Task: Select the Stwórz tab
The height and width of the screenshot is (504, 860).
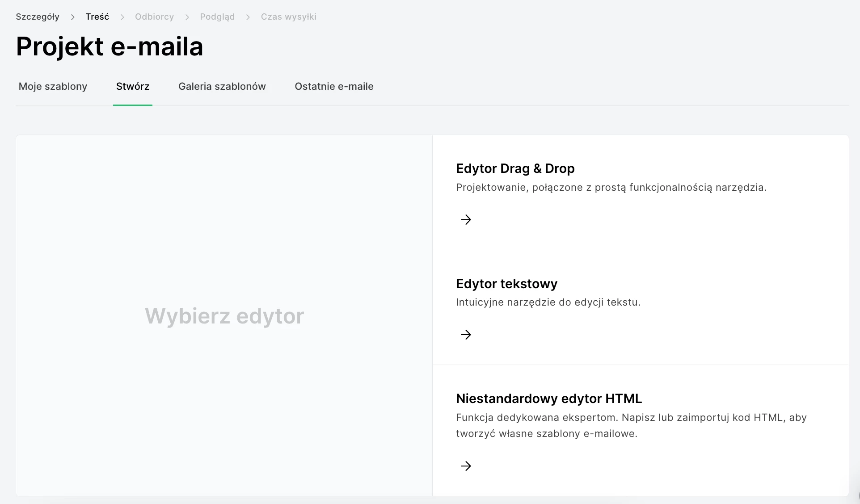Action: tap(133, 86)
